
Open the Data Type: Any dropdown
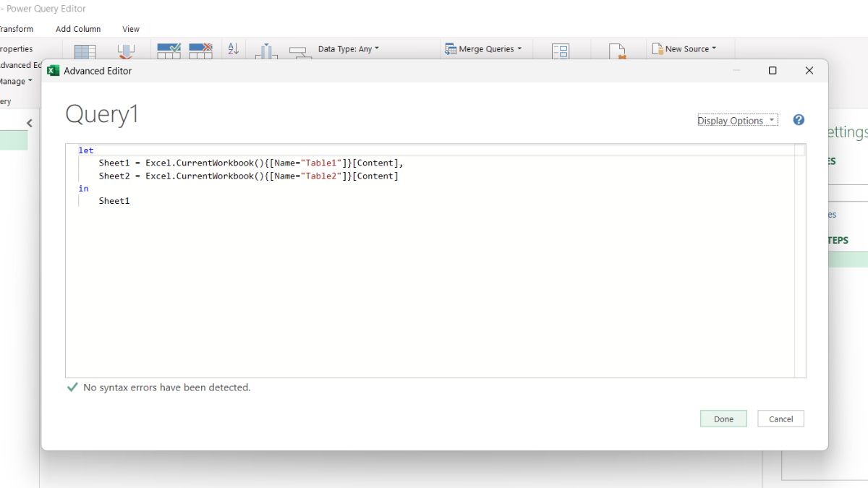tap(349, 49)
